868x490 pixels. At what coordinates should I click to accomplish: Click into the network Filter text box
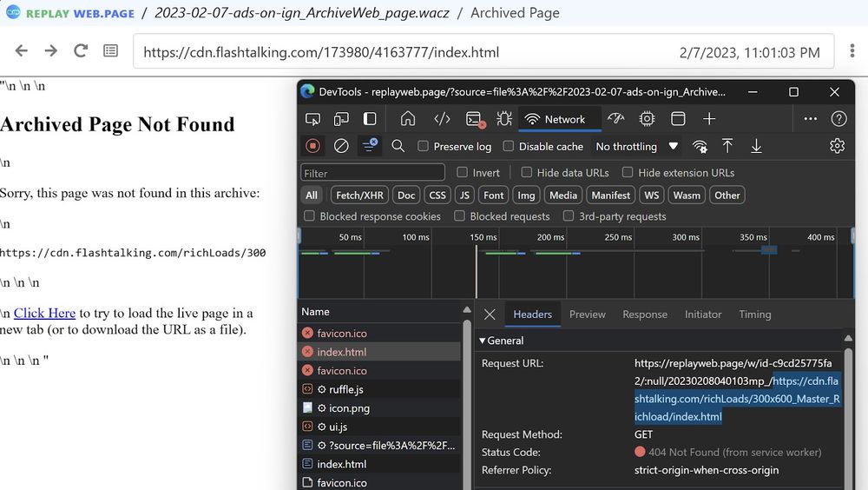373,173
